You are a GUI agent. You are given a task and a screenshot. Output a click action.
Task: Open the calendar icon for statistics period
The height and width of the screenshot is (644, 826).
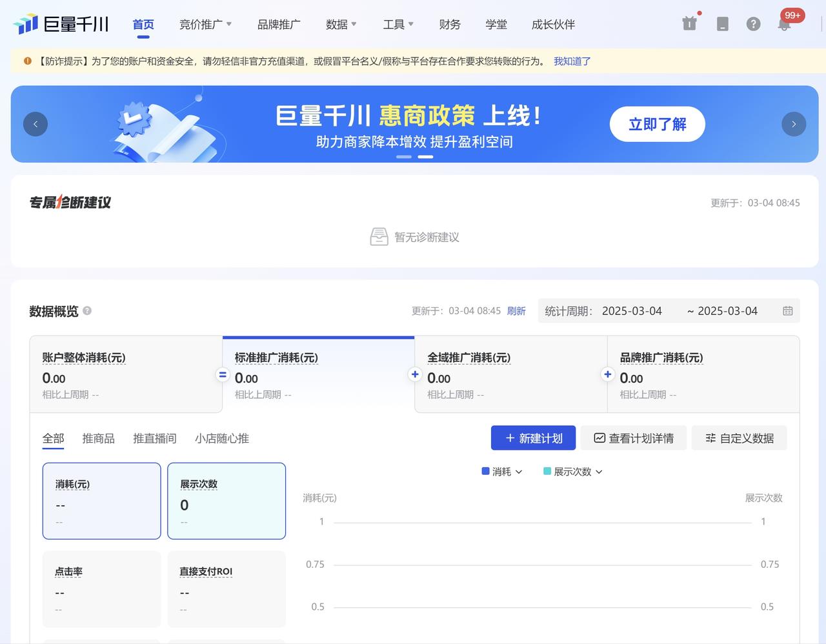tap(787, 310)
